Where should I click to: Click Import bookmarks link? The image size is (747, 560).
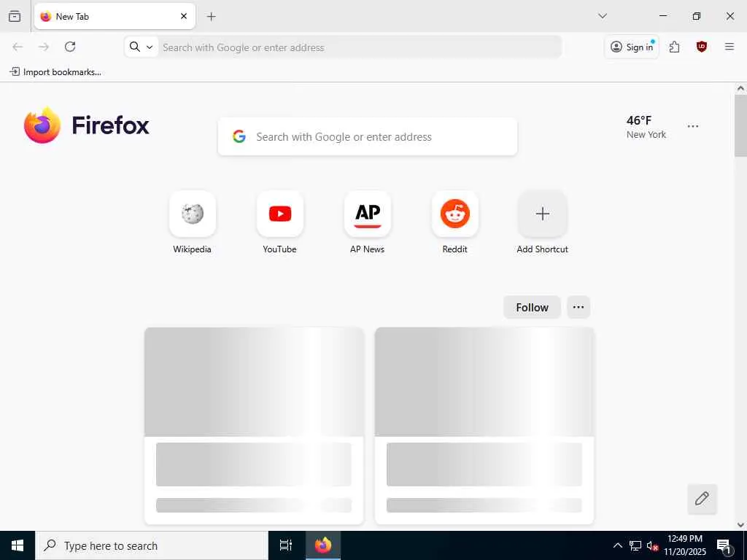[x=55, y=72]
